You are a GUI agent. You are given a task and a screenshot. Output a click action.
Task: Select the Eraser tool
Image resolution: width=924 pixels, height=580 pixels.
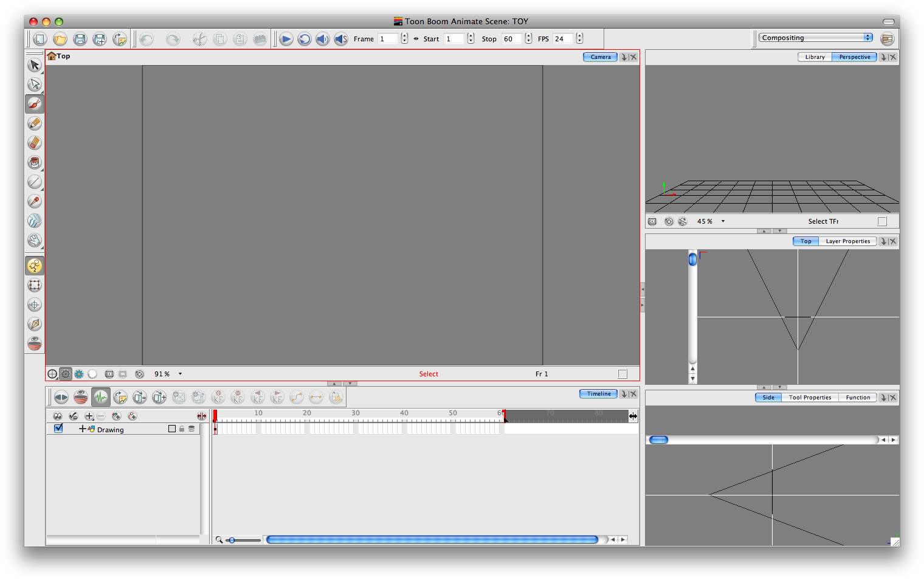point(35,143)
